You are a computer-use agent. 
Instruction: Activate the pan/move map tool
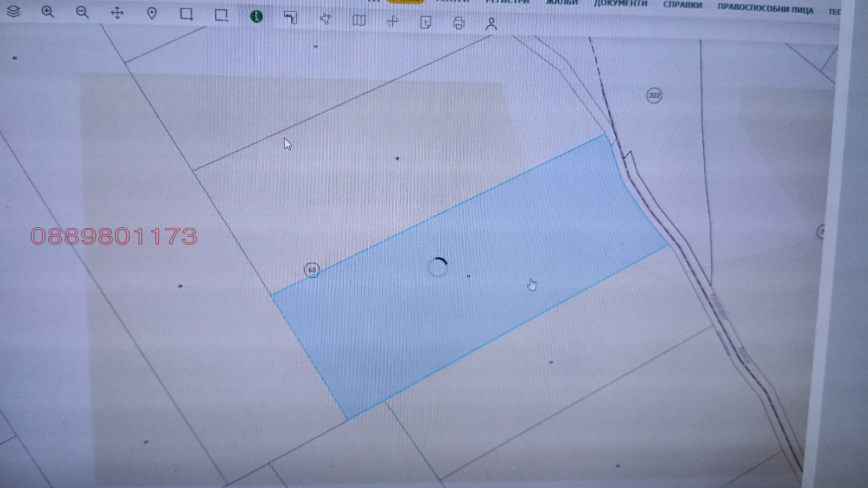[117, 13]
